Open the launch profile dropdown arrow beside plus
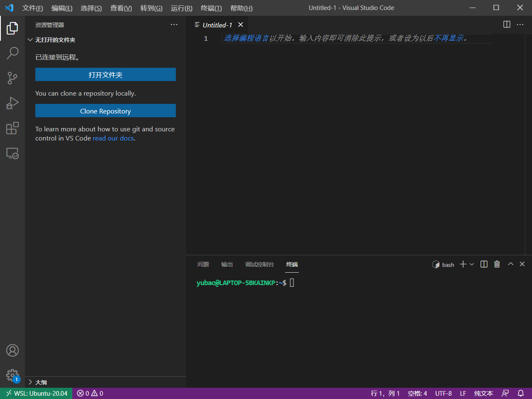The height and width of the screenshot is (399, 532). pos(472,264)
